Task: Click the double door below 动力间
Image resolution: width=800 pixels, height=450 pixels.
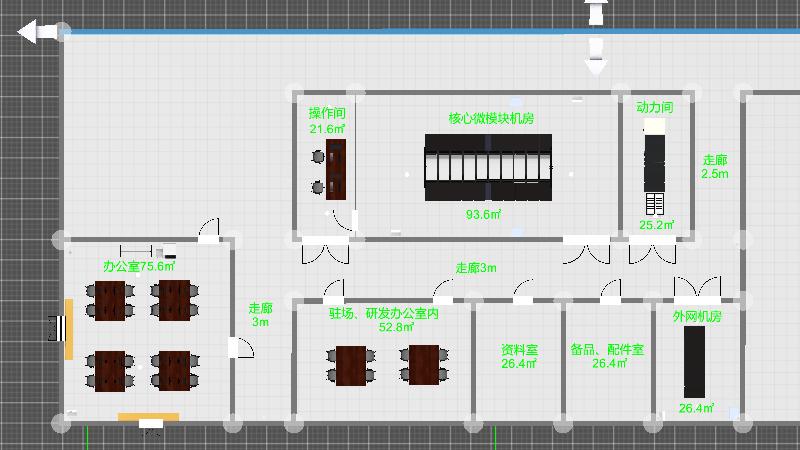Action: [x=651, y=251]
